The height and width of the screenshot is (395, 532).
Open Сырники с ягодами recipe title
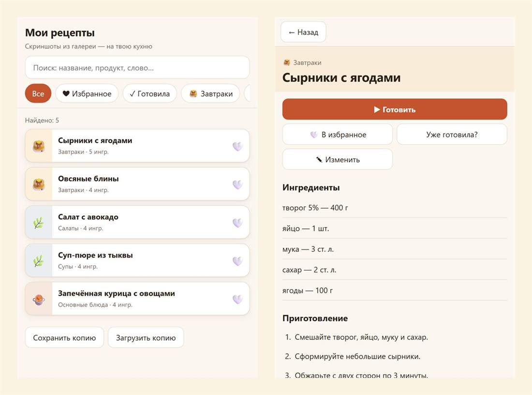[x=95, y=140]
